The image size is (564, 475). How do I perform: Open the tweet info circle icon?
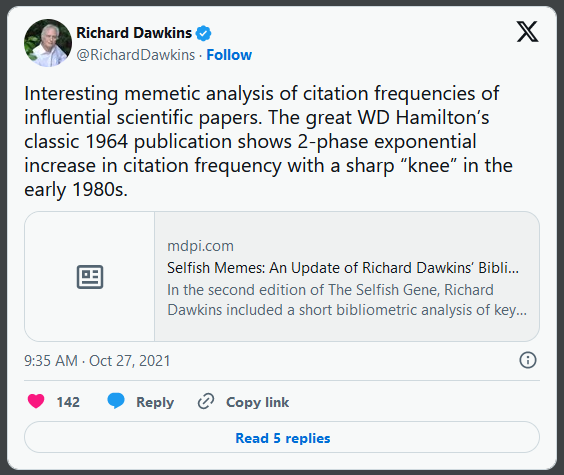(528, 360)
